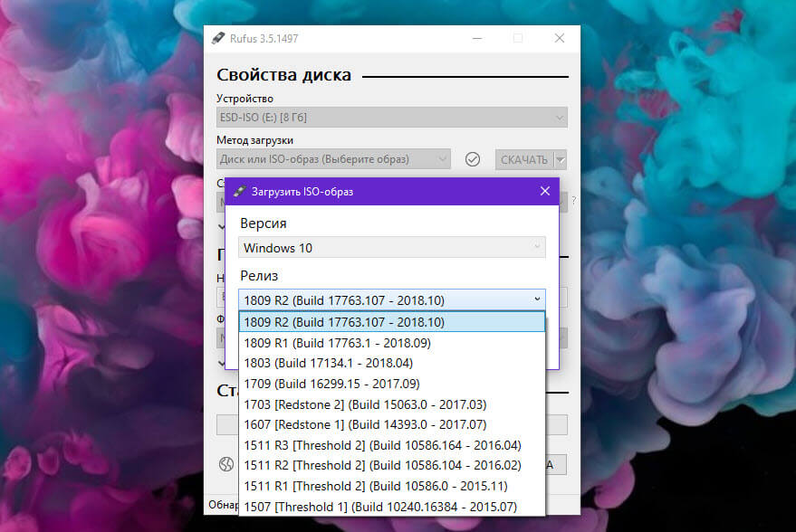
Task: Click the globe language icon in Rufus
Action: 226,464
